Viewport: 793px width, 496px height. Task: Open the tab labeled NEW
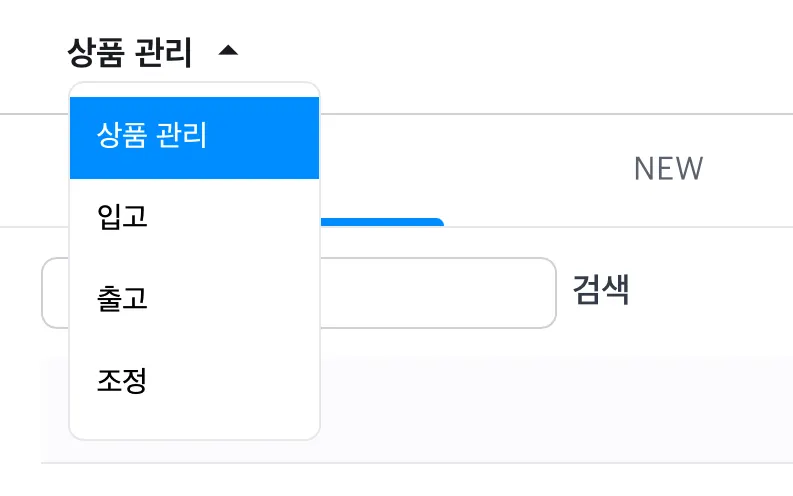coord(668,169)
